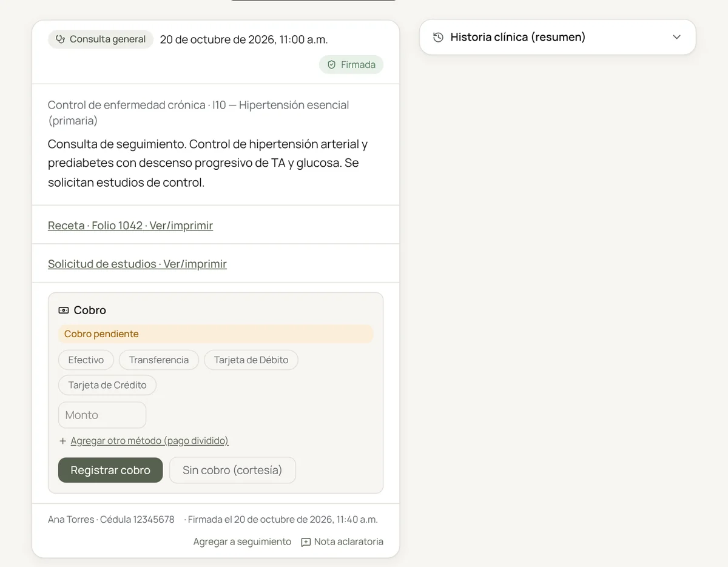Select Tarjeta de Débito payment method
Screen dimensions: 728x567
point(251,360)
